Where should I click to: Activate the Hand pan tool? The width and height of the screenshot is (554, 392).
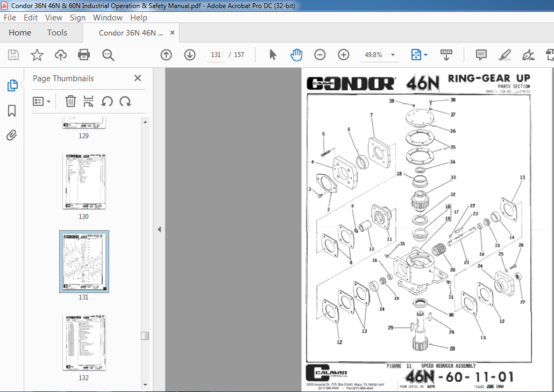[x=296, y=55]
